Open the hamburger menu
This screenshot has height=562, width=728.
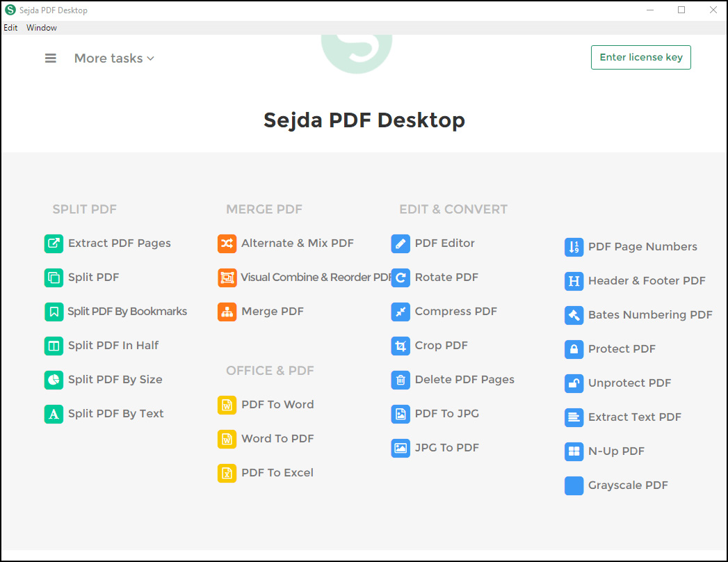pyautogui.click(x=51, y=58)
